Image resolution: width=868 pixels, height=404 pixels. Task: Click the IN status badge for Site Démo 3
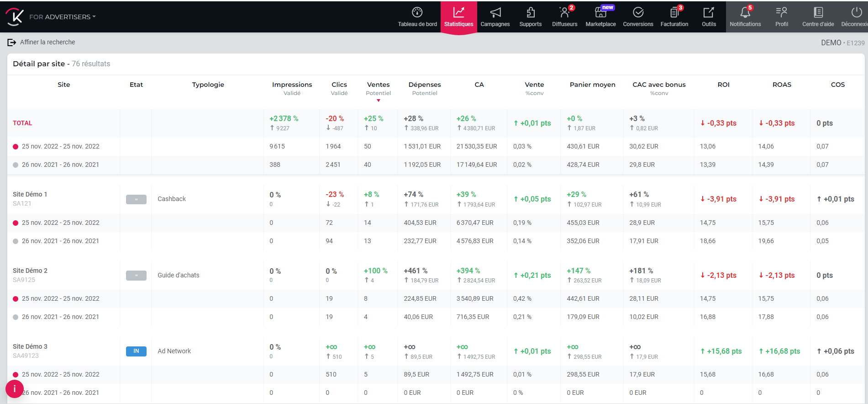tap(136, 351)
